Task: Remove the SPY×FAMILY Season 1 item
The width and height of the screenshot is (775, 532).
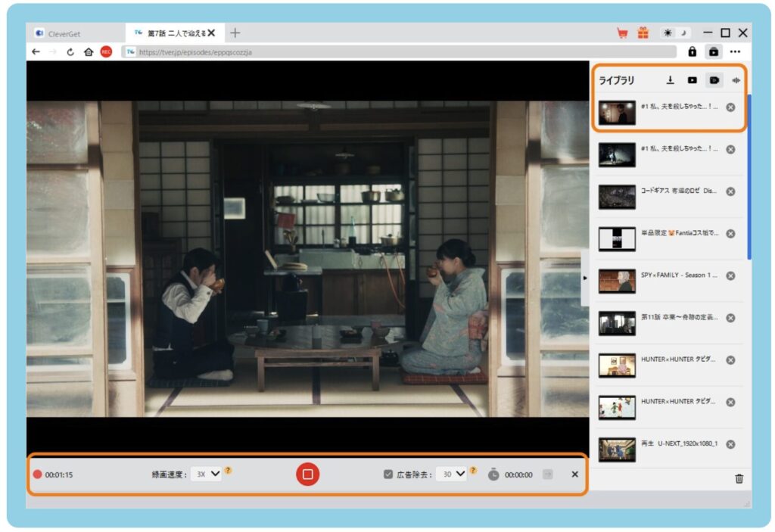Action: click(x=730, y=276)
